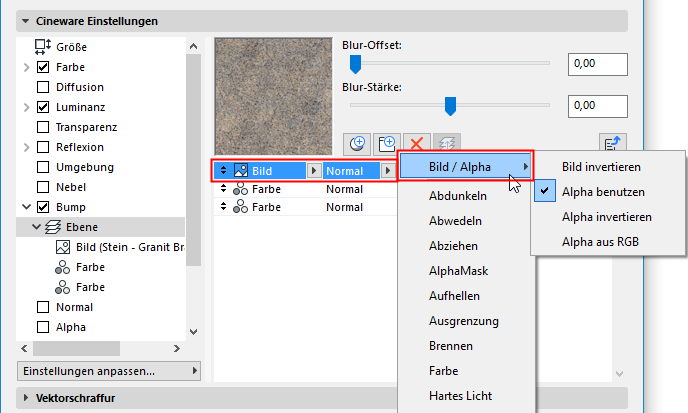The width and height of the screenshot is (688, 413).
Task: Open Einstellungen anpassen... button menu
Action: coord(109,371)
